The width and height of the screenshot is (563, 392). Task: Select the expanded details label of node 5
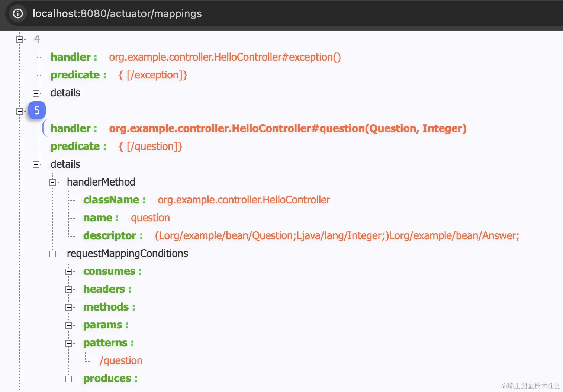[x=65, y=164]
